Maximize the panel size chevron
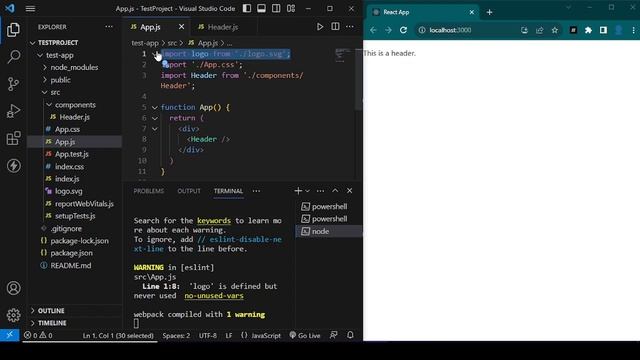The image size is (640, 360). coord(335,191)
